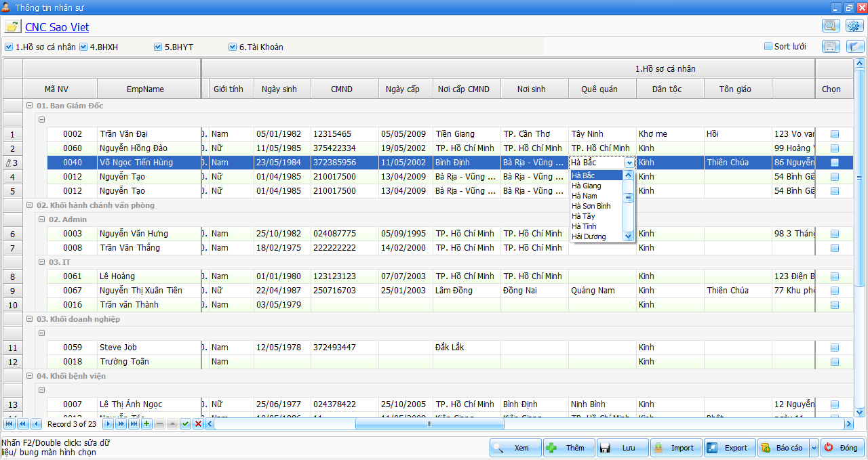Enable the Sort lưới checkbox
868x460 pixels.
click(768, 47)
